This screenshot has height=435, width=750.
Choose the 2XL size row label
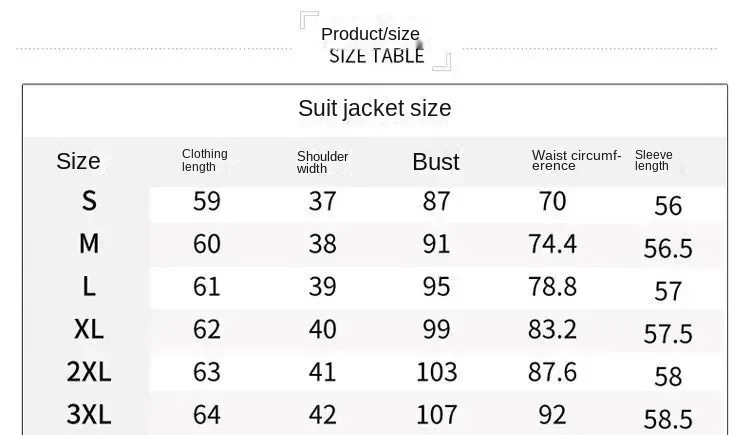[x=89, y=372]
